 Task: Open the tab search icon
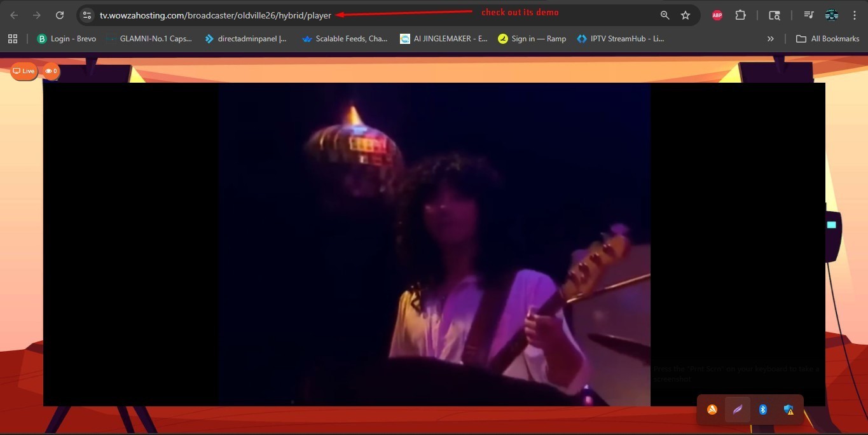click(x=774, y=15)
